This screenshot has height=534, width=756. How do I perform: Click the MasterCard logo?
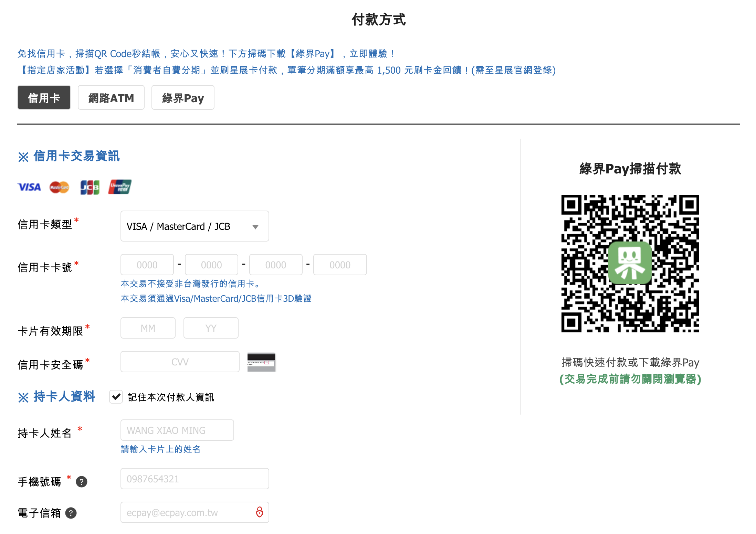tap(59, 187)
